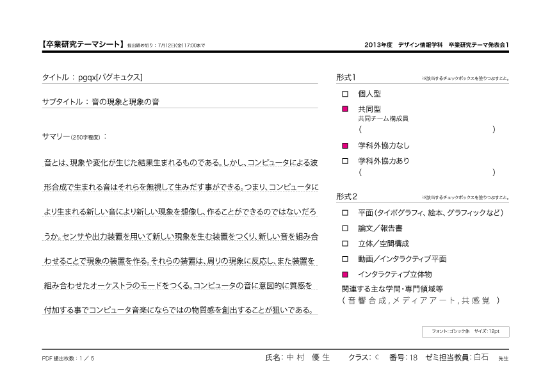Check the 論文/報告書 checkbox
Viewport: 550px width, 392px height.
pyautogui.click(x=345, y=229)
